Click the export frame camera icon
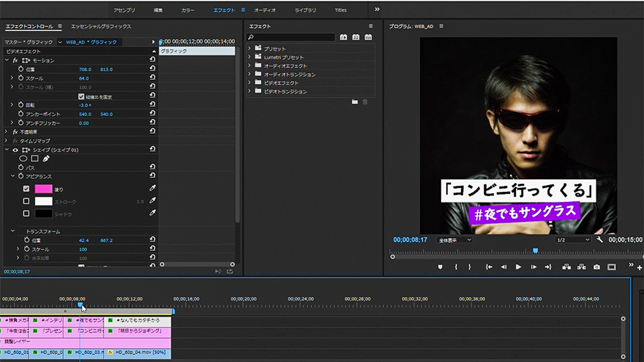This screenshot has width=644, height=362. coord(596,267)
